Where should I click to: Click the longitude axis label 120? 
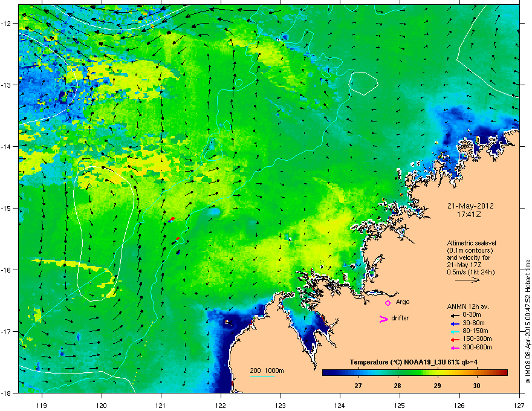102,405
